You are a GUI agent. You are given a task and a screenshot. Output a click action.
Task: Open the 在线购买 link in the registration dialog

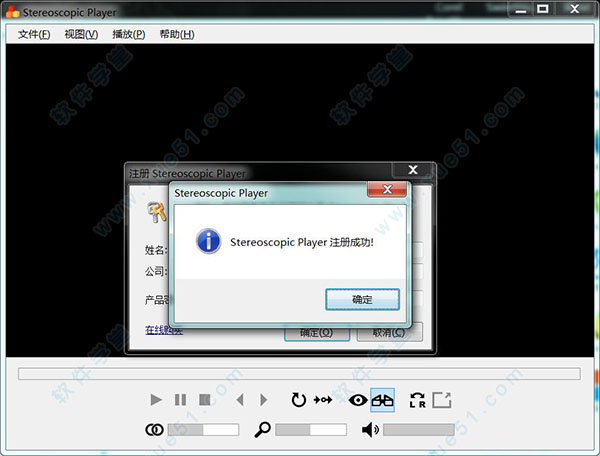pos(164,330)
